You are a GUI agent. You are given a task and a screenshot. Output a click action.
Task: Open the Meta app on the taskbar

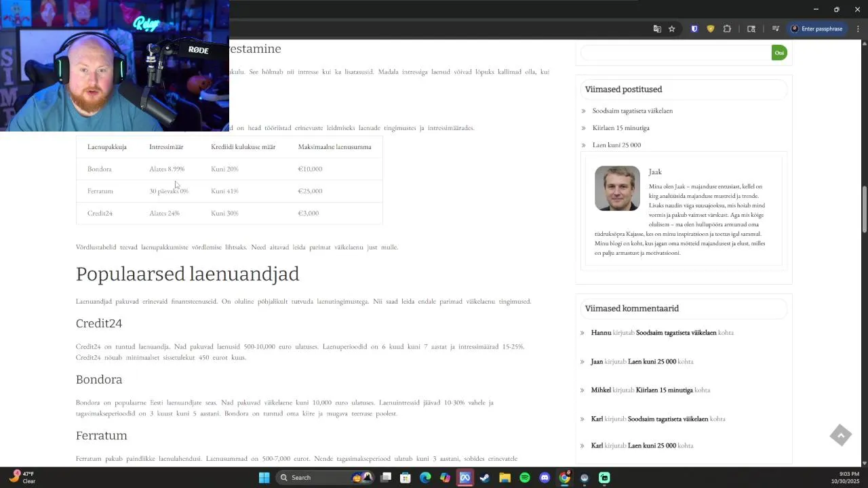465,478
